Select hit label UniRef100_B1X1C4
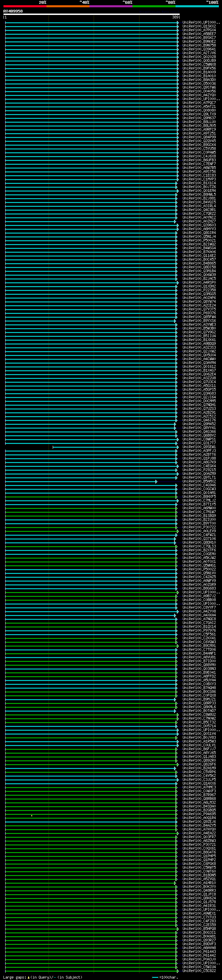 tap(199, 183)
